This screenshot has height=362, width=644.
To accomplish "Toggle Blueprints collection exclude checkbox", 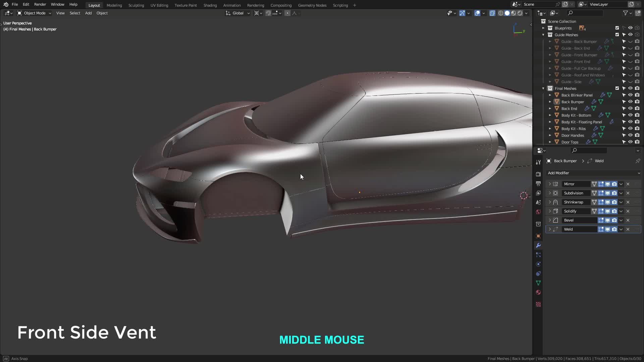I will coord(617,28).
